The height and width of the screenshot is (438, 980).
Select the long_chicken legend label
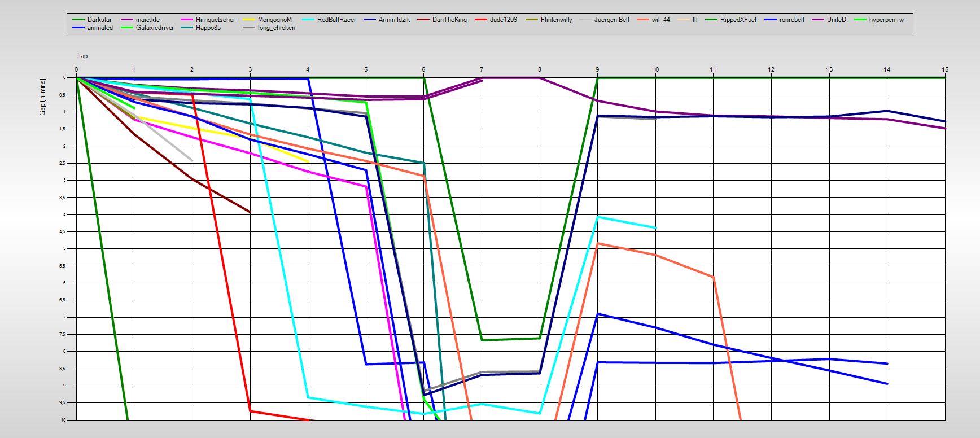[x=277, y=28]
